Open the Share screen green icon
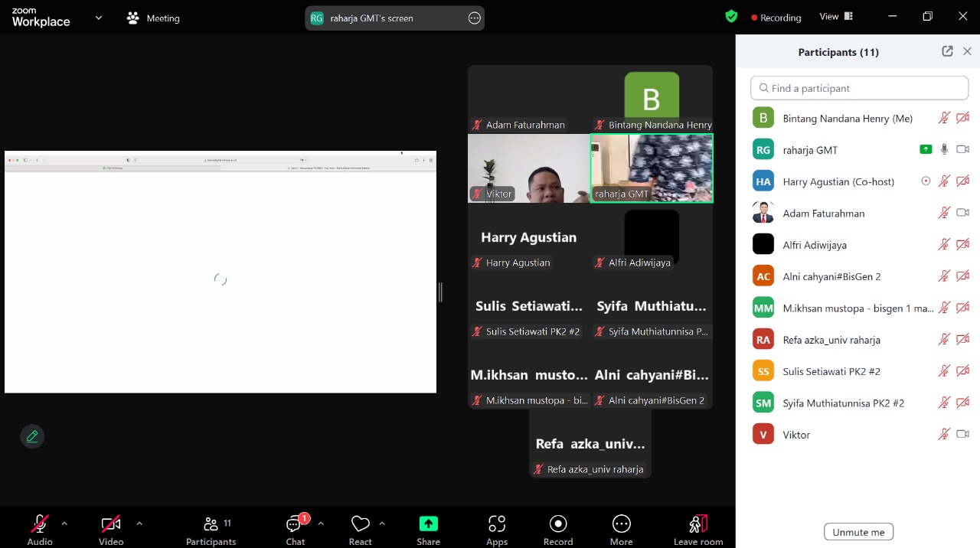The image size is (980, 548). coord(429,524)
